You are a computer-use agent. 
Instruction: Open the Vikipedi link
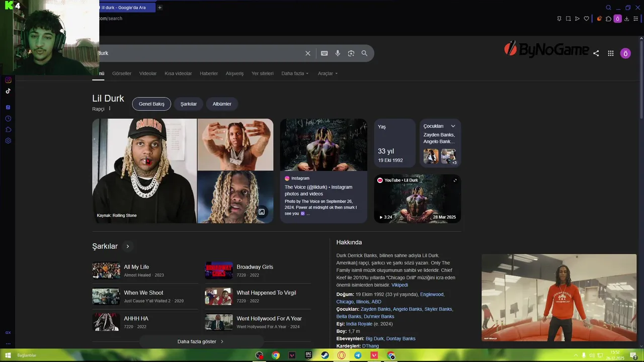point(399,285)
